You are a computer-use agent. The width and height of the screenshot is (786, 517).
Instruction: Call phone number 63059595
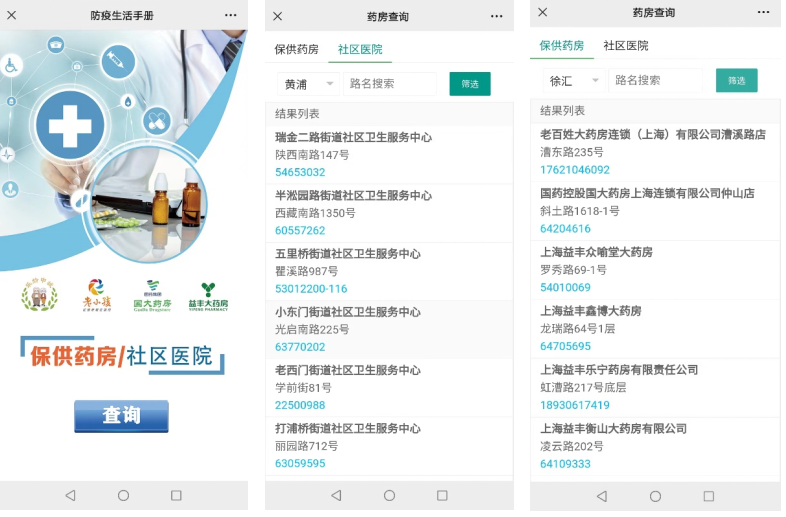click(300, 463)
